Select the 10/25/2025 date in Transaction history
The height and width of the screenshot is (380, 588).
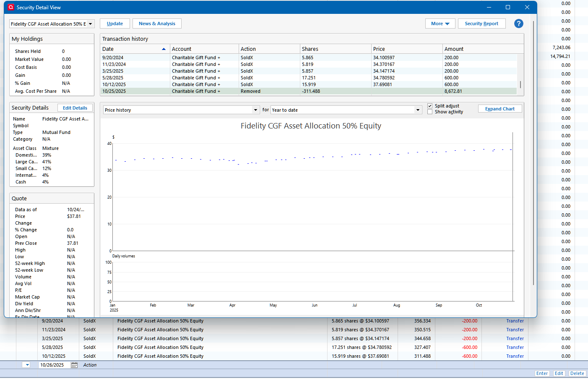click(114, 91)
